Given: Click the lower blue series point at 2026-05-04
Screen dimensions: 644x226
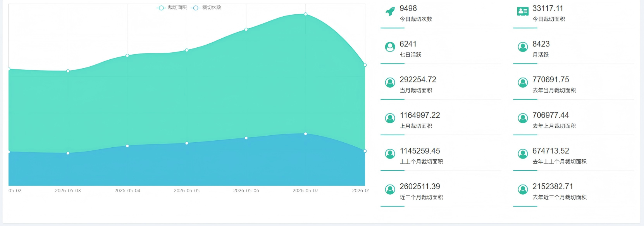Looking at the screenshot, I should [x=127, y=146].
